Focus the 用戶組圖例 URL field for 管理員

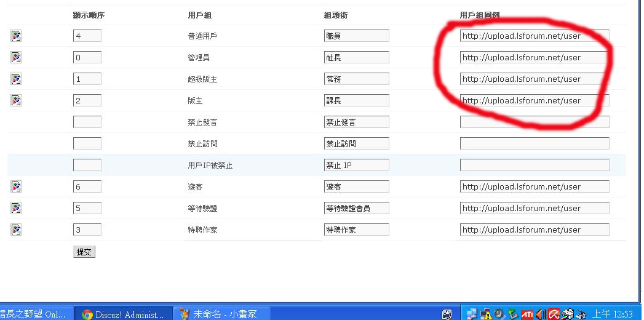point(534,57)
